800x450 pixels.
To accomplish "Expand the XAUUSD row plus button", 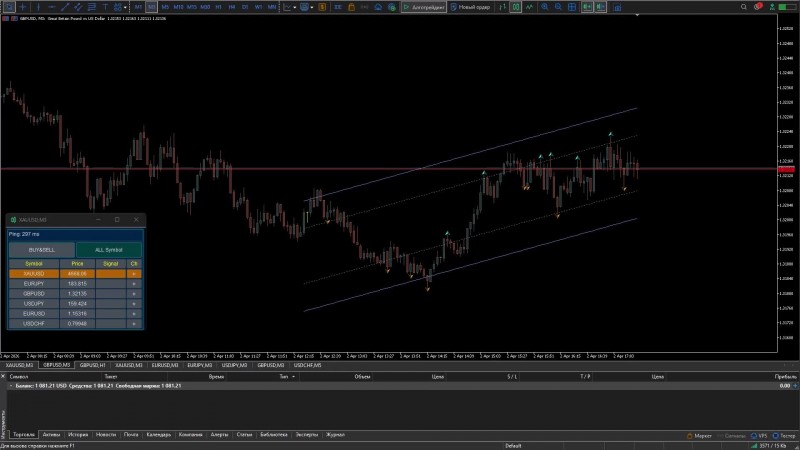I will pyautogui.click(x=134, y=274).
